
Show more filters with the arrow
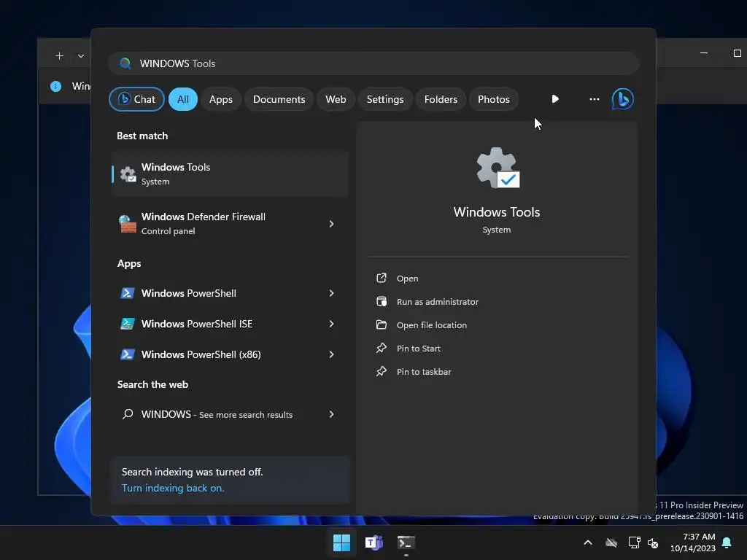555,99
